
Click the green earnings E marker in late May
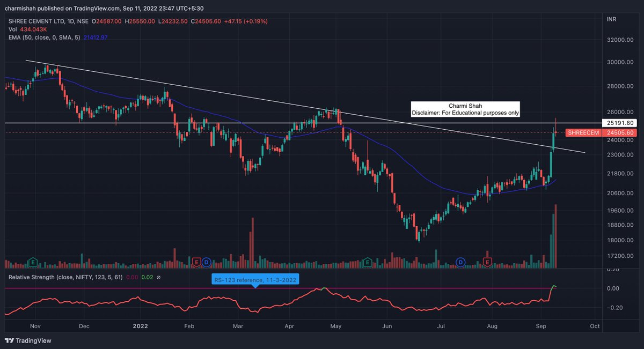coord(367,262)
